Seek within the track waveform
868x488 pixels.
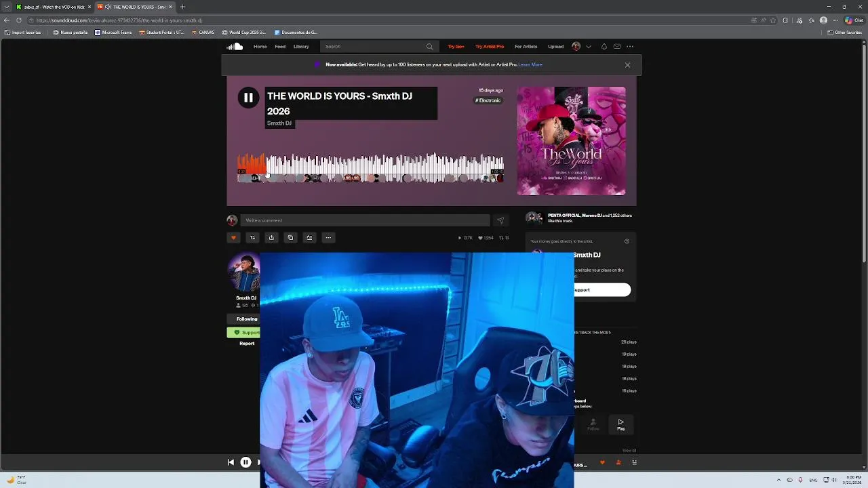tap(370, 169)
